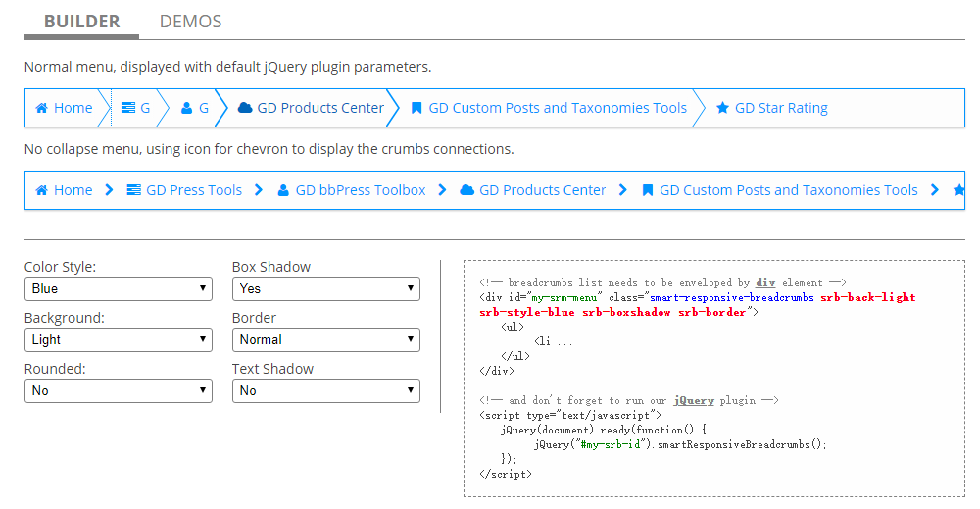
Task: Open the DEMOS tab
Action: click(191, 22)
